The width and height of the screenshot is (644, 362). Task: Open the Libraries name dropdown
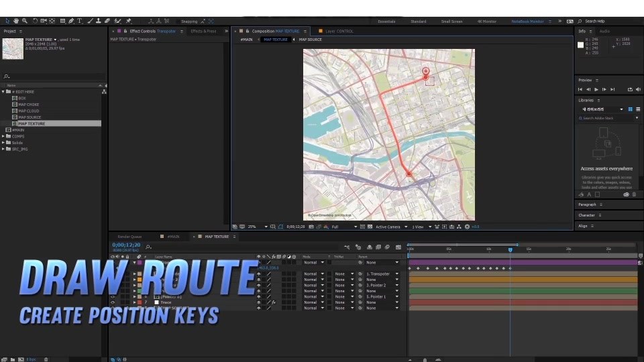pos(602,109)
